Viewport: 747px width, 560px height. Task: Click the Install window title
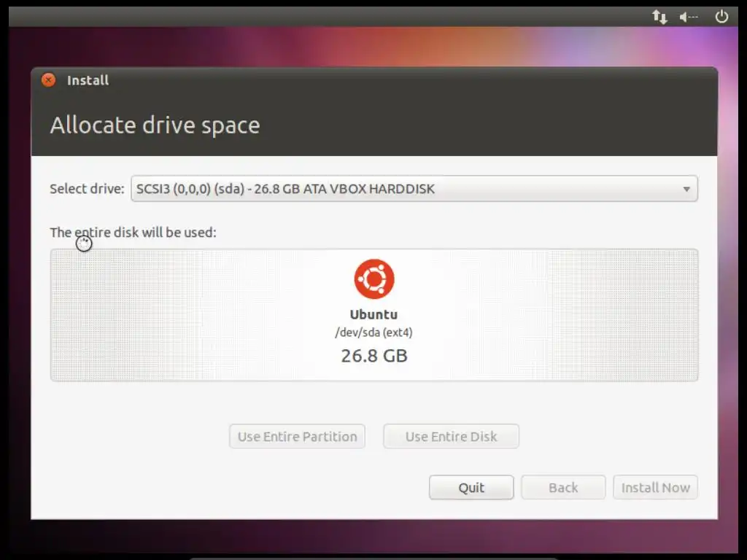pyautogui.click(x=88, y=80)
